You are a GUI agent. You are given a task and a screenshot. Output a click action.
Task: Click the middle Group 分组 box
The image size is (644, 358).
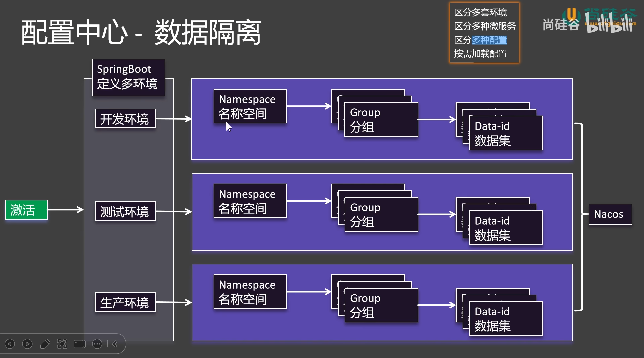coord(381,215)
